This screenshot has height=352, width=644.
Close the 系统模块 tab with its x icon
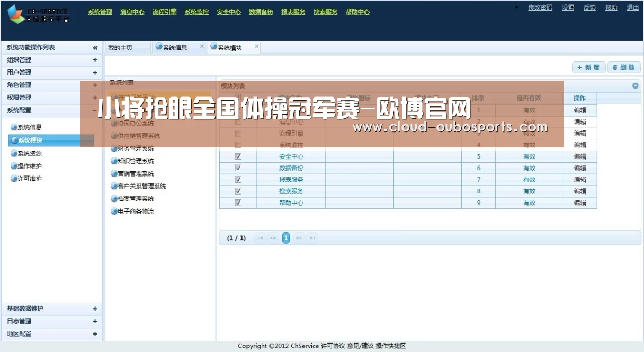pyautogui.click(x=257, y=47)
